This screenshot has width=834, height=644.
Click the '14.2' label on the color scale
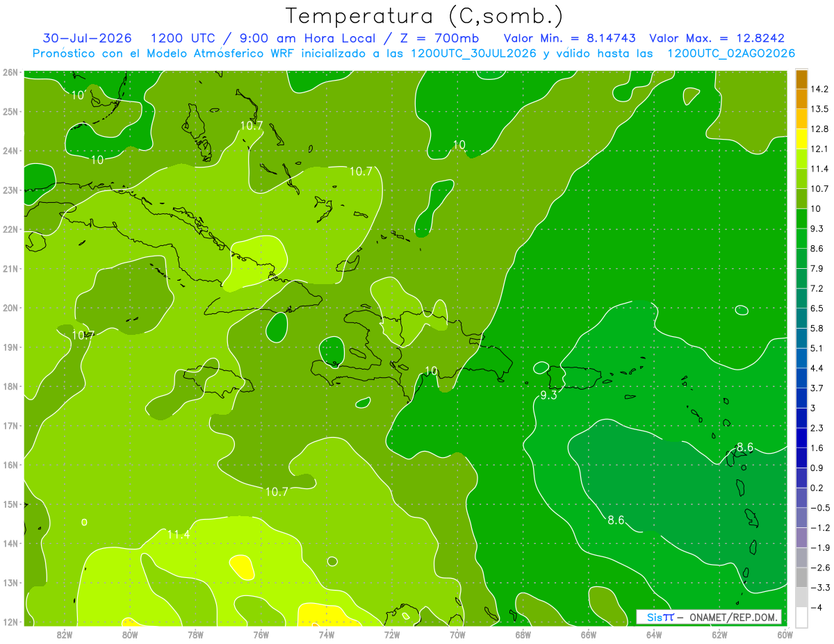tap(819, 89)
